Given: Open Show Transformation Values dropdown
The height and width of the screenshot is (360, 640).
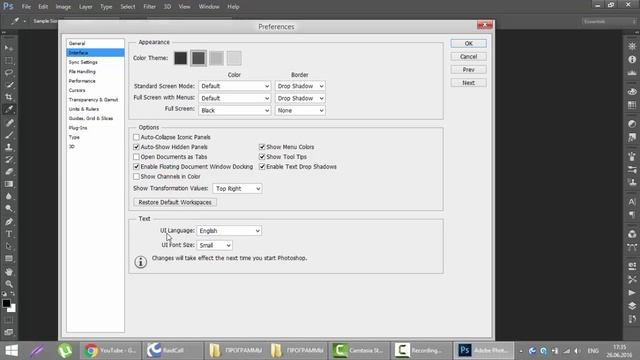Looking at the screenshot, I should [x=237, y=189].
